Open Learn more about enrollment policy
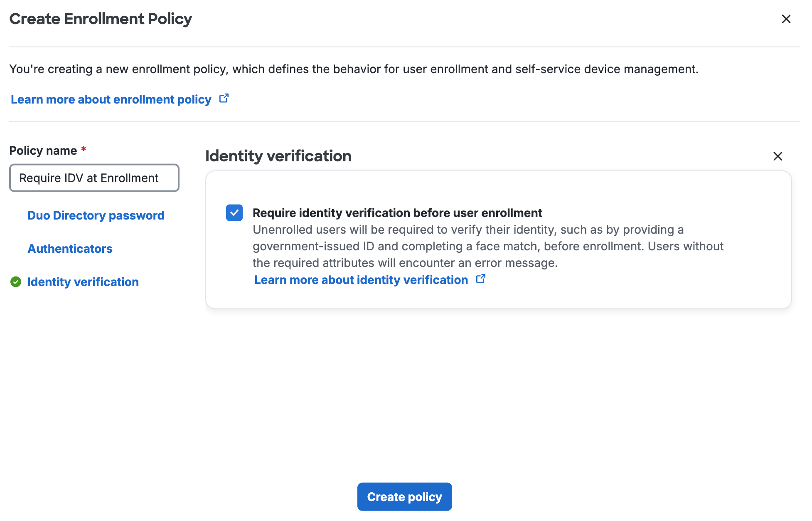Viewport: 812px width, 521px height. 111,99
